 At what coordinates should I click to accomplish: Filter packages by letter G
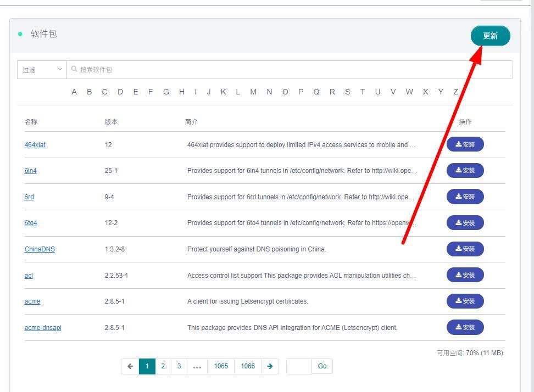pyautogui.click(x=166, y=92)
